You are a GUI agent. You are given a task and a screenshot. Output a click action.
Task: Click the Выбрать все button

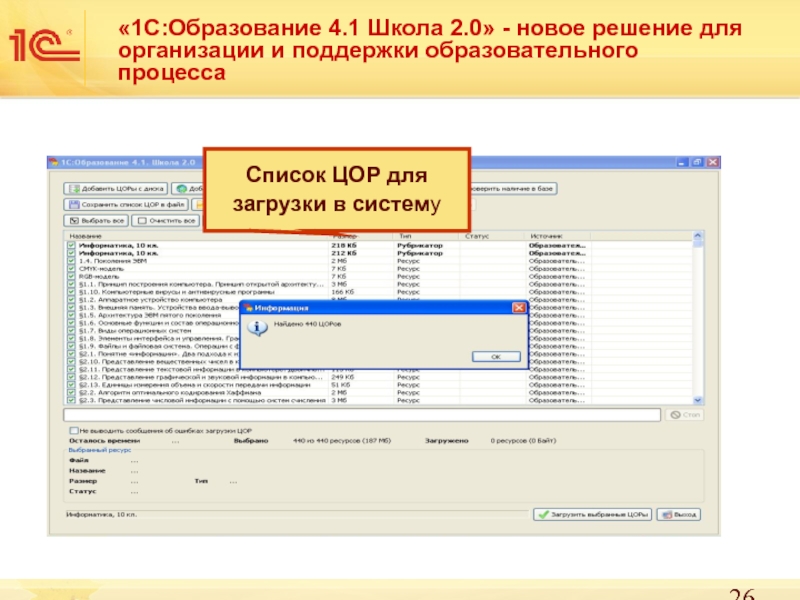click(96, 221)
